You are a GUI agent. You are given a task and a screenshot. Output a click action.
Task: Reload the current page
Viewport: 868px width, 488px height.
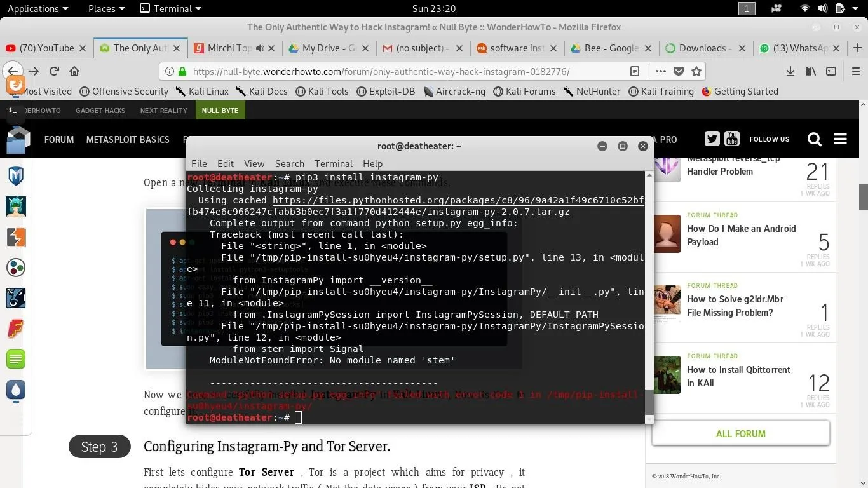pyautogui.click(x=54, y=71)
